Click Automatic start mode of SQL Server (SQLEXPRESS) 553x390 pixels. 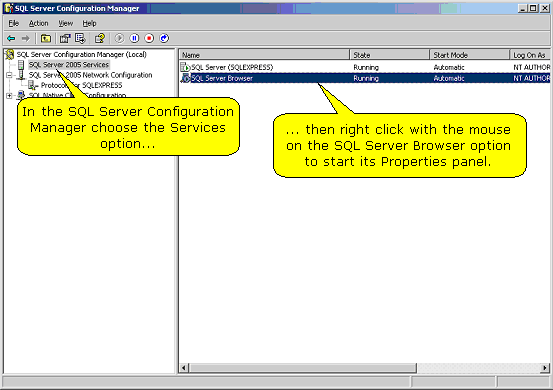click(449, 67)
